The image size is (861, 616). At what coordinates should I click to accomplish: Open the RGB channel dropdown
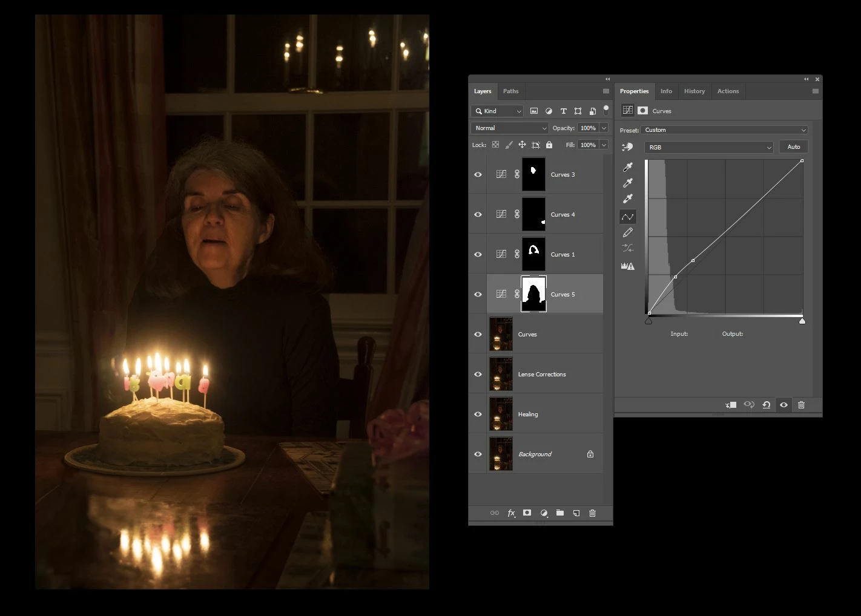pyautogui.click(x=709, y=147)
